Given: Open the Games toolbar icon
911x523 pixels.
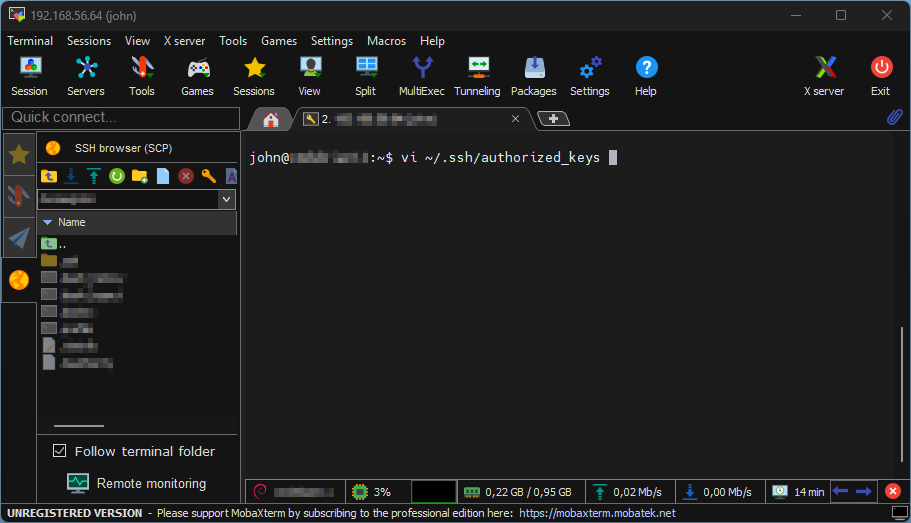Looking at the screenshot, I should coord(198,76).
